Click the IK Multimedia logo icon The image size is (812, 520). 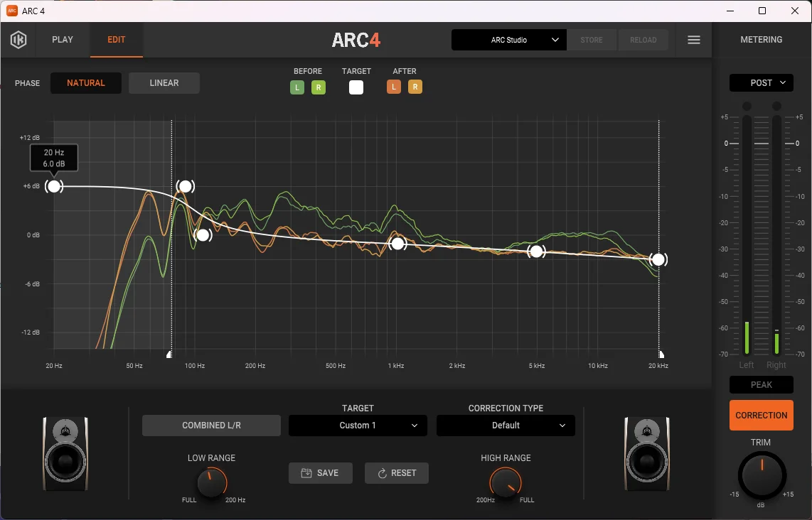[x=18, y=40]
